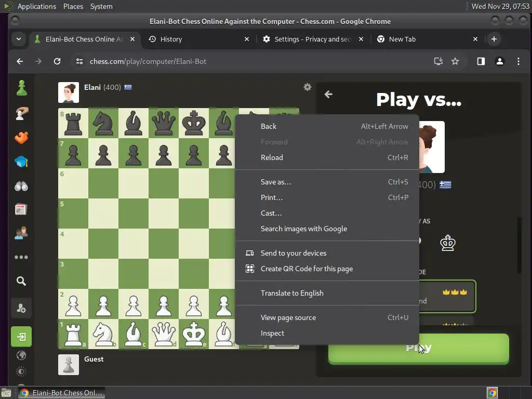Select the black king play-as option
This screenshot has width=532, height=399.
pos(448,243)
